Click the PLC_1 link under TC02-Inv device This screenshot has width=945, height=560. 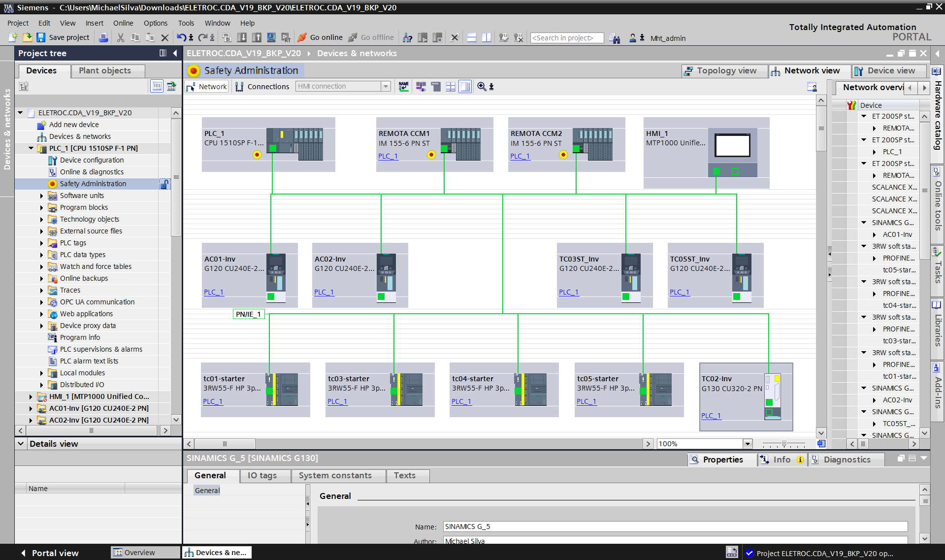pyautogui.click(x=711, y=416)
